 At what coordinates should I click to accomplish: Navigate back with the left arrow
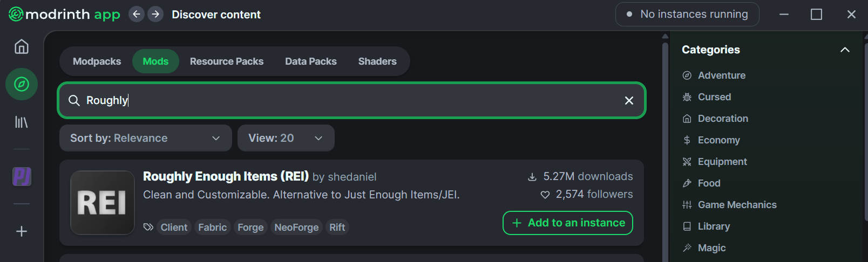pyautogui.click(x=137, y=15)
